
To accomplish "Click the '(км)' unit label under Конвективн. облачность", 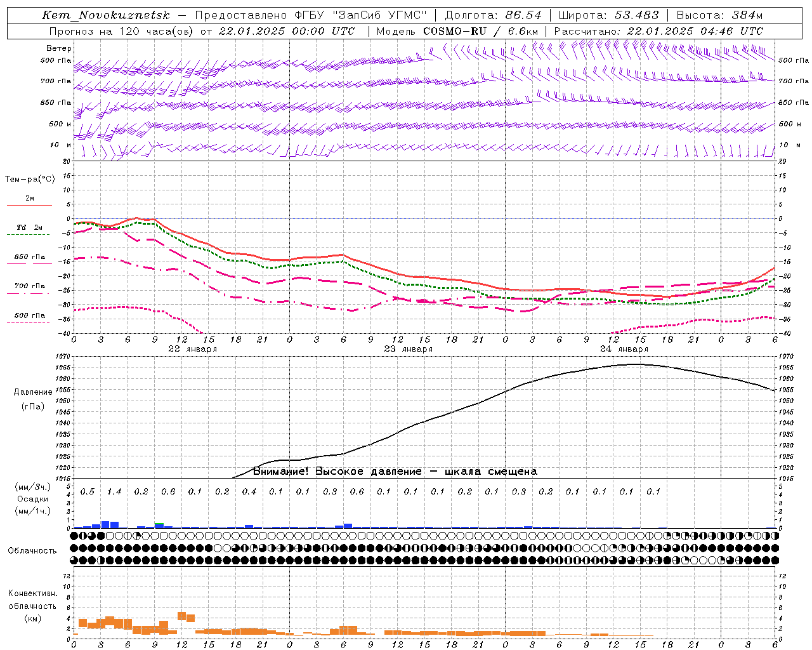I will click(x=33, y=618).
